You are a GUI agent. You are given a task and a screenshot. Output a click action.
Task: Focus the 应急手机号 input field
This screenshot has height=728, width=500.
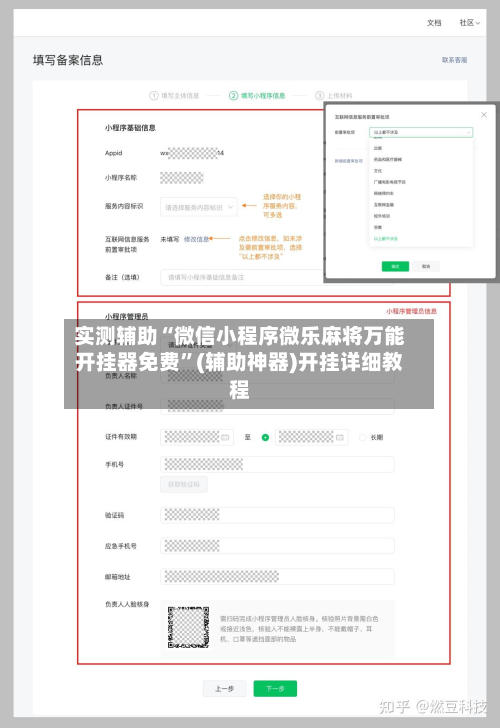(x=277, y=546)
